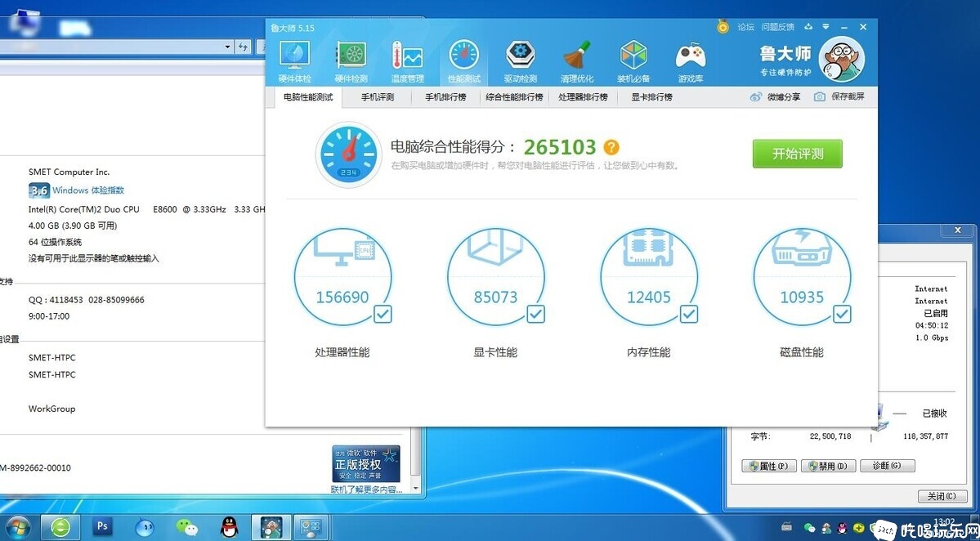Open the 温度管理 temperature management icon
The height and width of the screenshot is (541, 980).
(408, 62)
